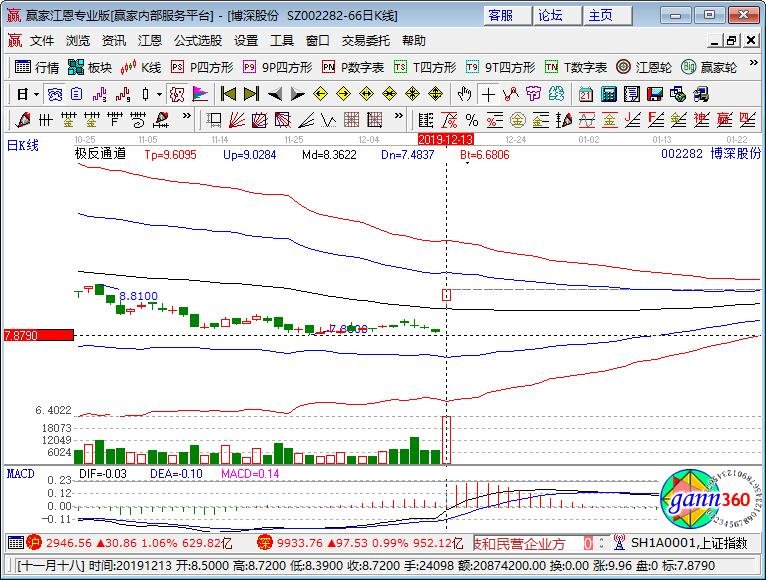The height and width of the screenshot is (580, 766).
Task: Click the print computer icon
Action: (x=701, y=94)
